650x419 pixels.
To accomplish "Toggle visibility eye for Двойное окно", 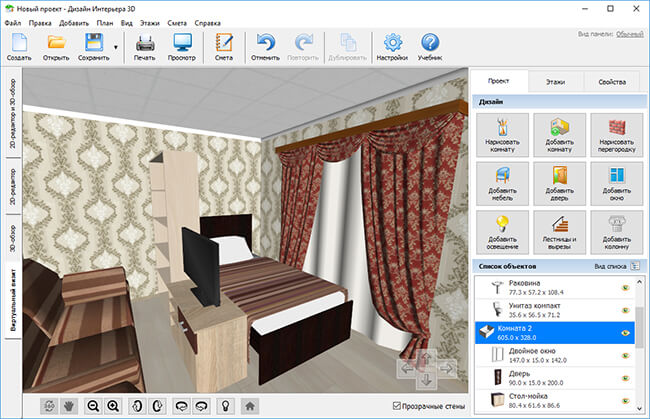I will pyautogui.click(x=626, y=356).
